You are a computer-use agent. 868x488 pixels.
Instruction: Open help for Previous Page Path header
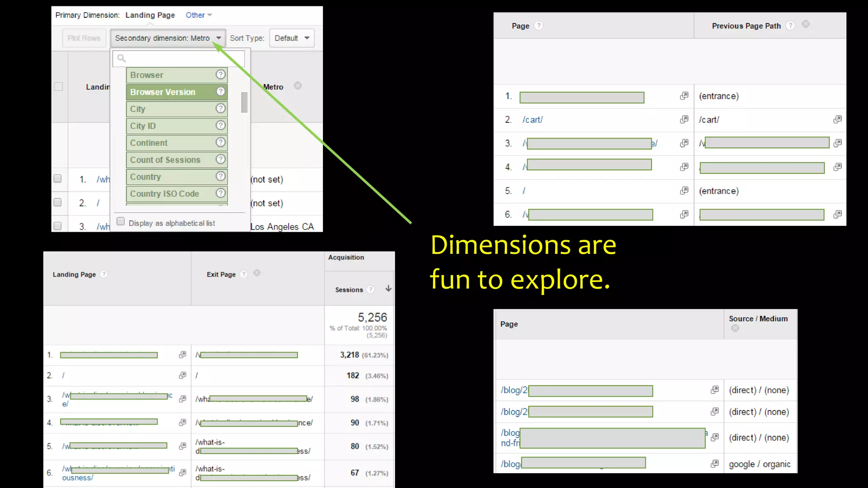790,25
